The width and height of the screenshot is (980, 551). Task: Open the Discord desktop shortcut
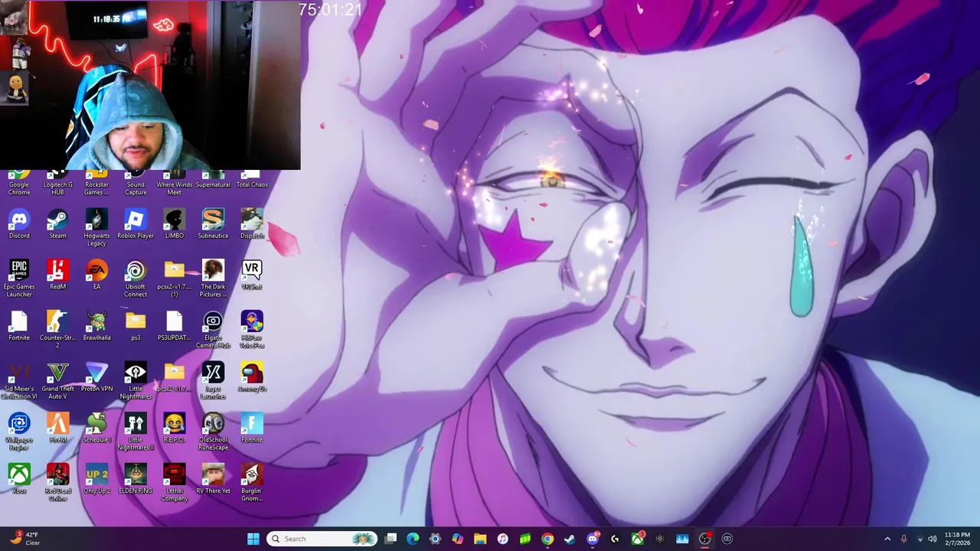click(x=19, y=224)
